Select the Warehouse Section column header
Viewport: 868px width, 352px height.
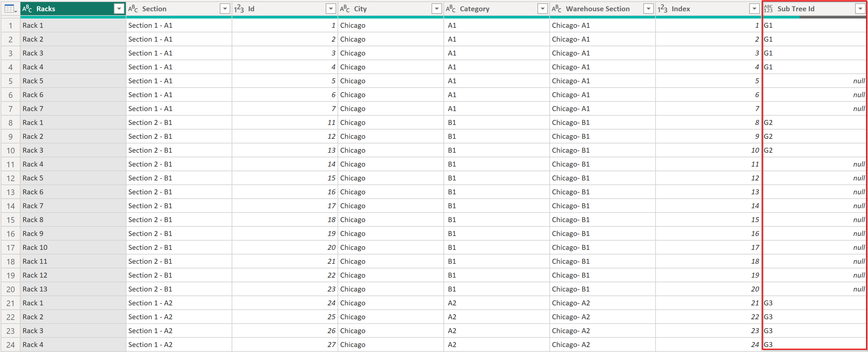tap(597, 9)
